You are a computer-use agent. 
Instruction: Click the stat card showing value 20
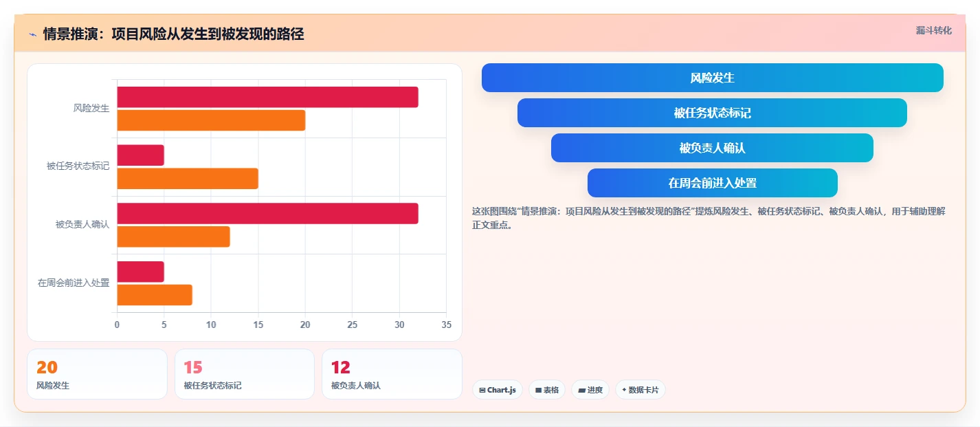[97, 374]
